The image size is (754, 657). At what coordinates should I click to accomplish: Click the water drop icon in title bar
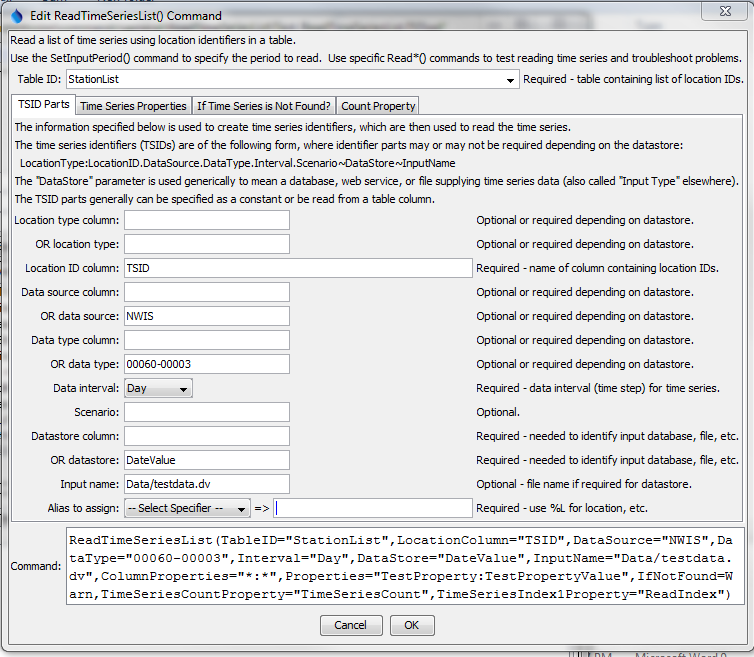[14, 16]
